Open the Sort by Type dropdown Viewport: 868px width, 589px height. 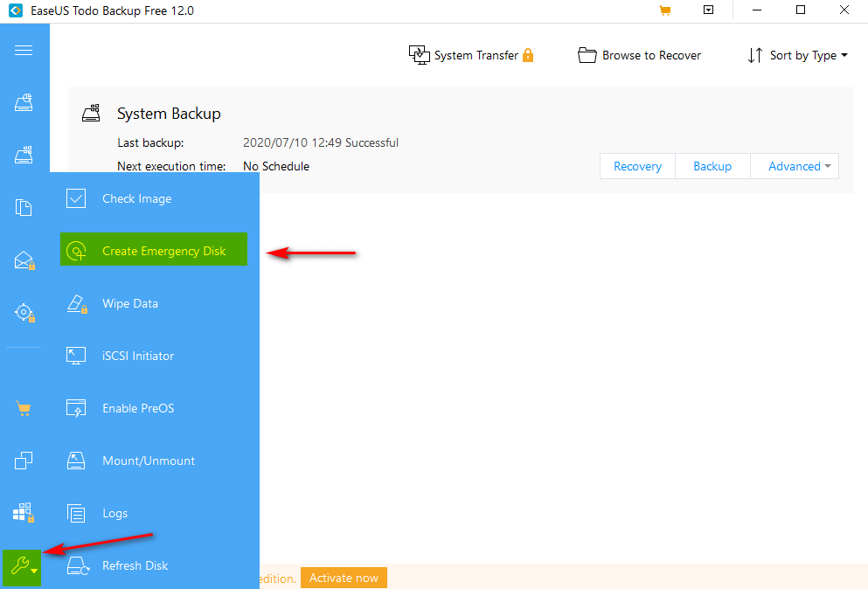click(x=798, y=55)
